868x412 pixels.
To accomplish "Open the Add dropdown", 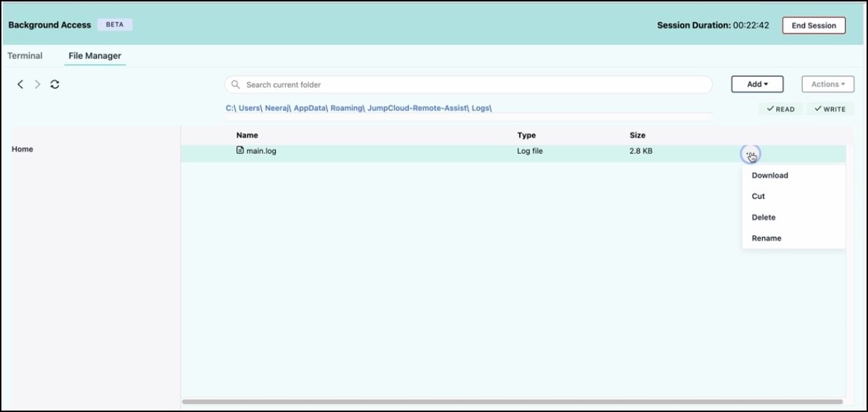I will point(757,84).
